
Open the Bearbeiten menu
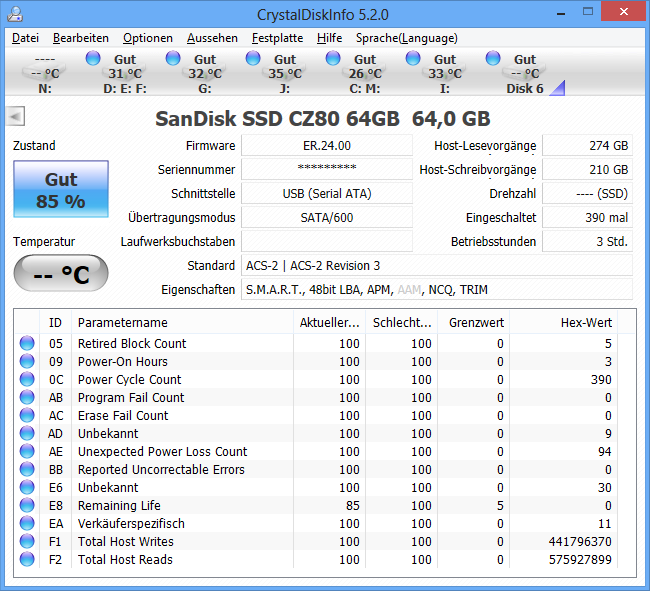pos(81,38)
